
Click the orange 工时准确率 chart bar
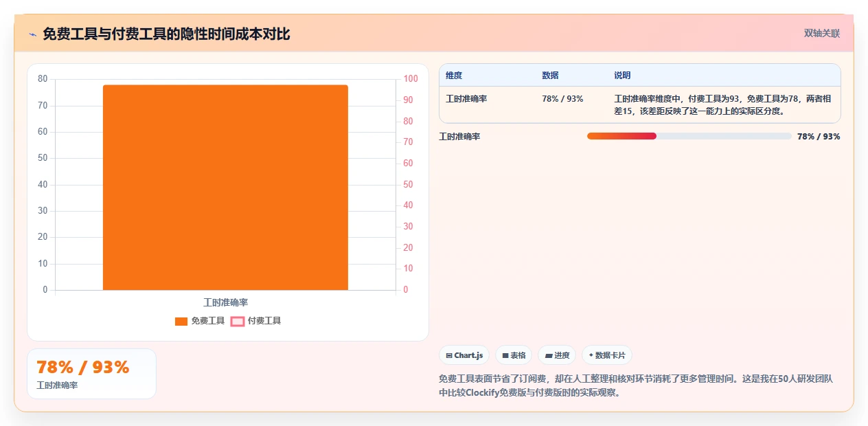click(225, 188)
